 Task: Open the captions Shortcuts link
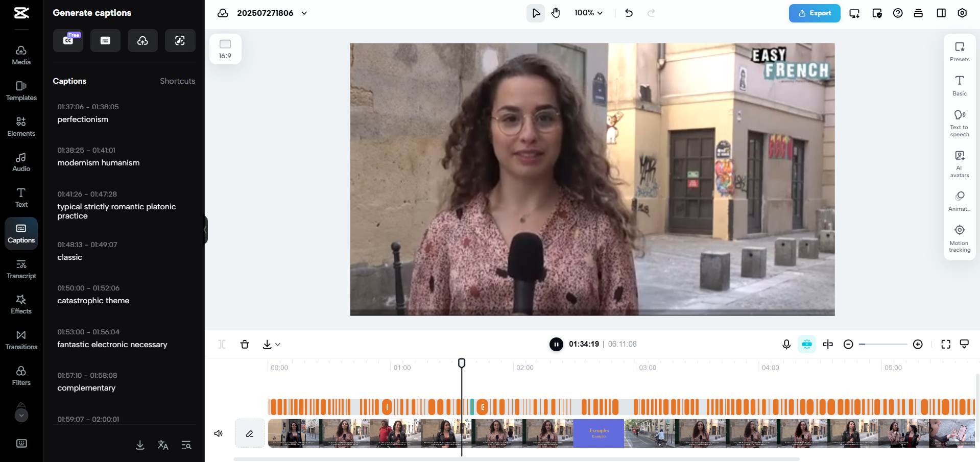[177, 81]
